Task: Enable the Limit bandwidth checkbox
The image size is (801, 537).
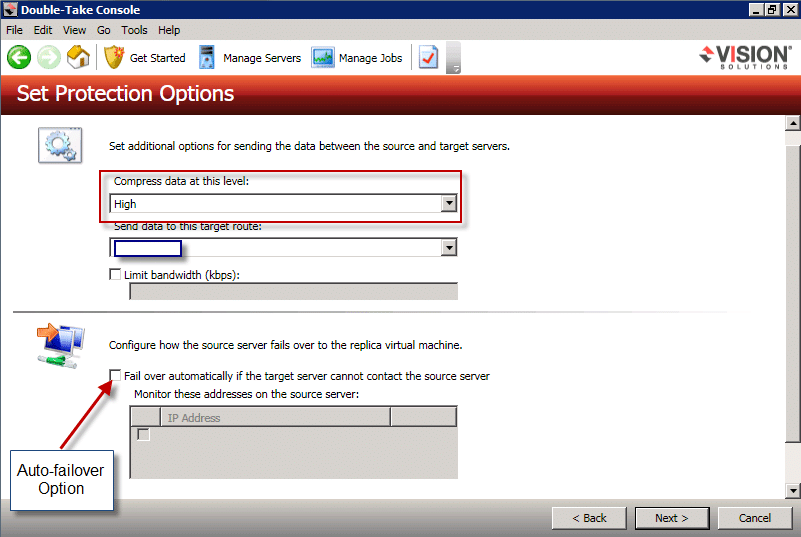Action: (114, 274)
